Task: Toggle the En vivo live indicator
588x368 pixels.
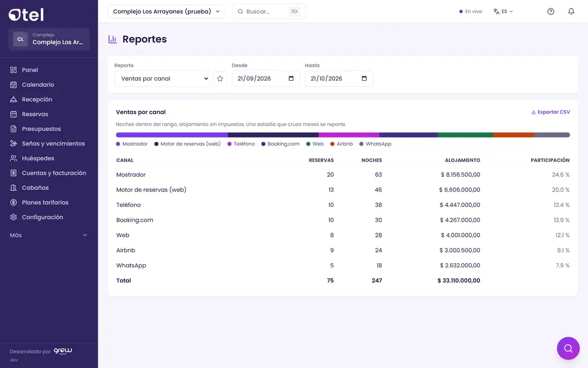Action: tap(470, 11)
